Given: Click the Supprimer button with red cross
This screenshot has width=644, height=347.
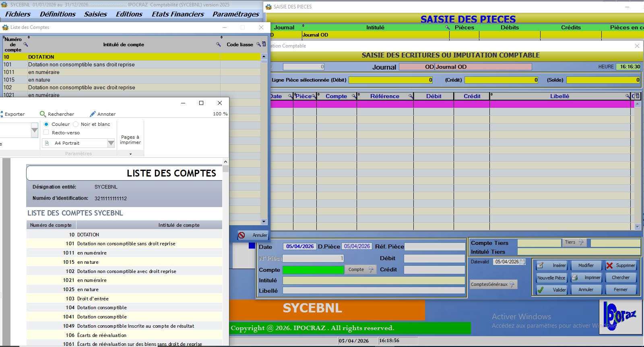Looking at the screenshot, I should point(621,265).
